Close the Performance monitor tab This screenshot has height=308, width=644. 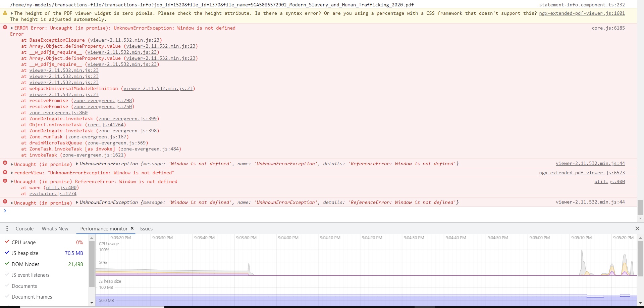pyautogui.click(x=132, y=228)
